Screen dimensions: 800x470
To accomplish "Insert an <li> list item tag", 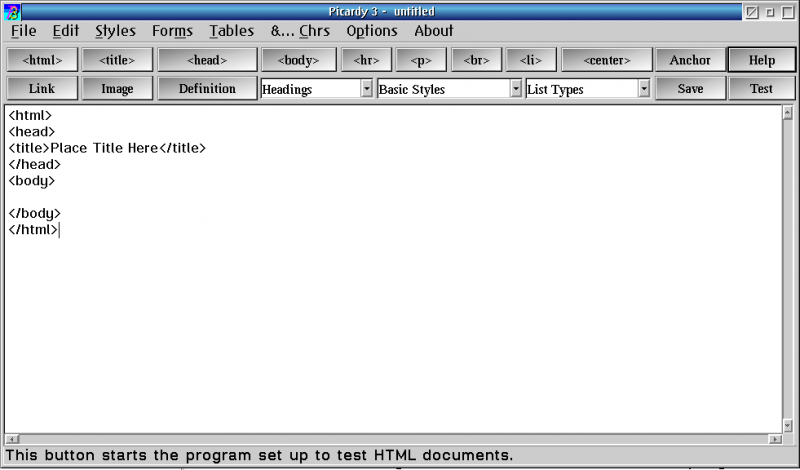I will point(531,60).
